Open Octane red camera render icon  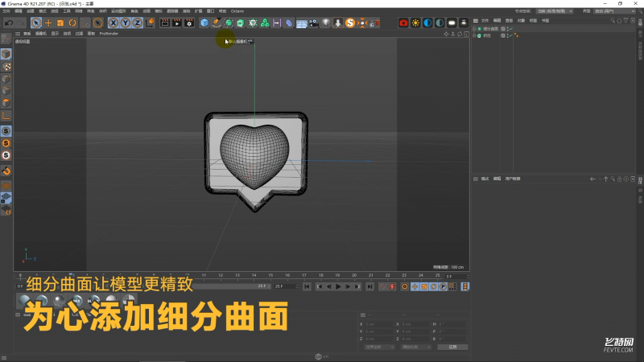point(403,23)
